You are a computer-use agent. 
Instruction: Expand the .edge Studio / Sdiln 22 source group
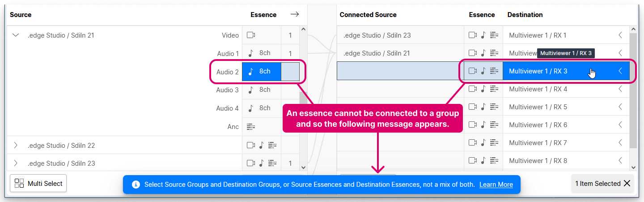tap(16, 146)
